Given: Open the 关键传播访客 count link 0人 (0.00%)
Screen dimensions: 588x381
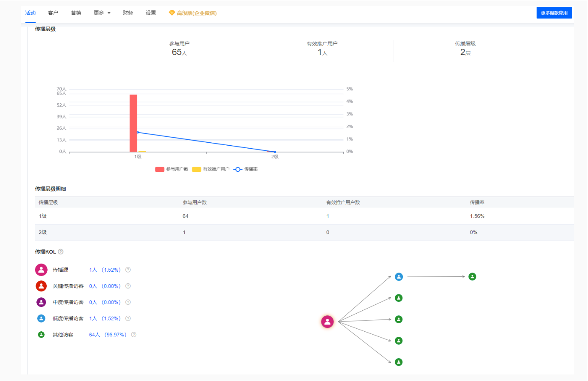Looking at the screenshot, I should (105, 286).
